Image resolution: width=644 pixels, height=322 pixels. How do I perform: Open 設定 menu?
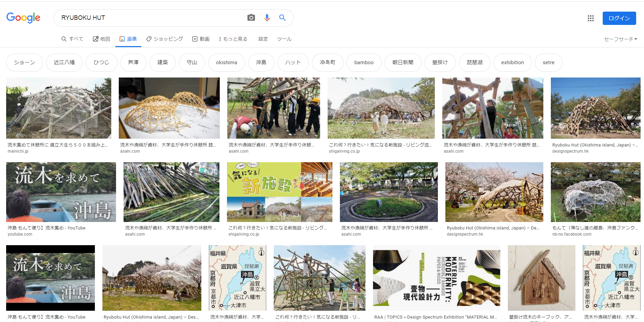pyautogui.click(x=263, y=39)
